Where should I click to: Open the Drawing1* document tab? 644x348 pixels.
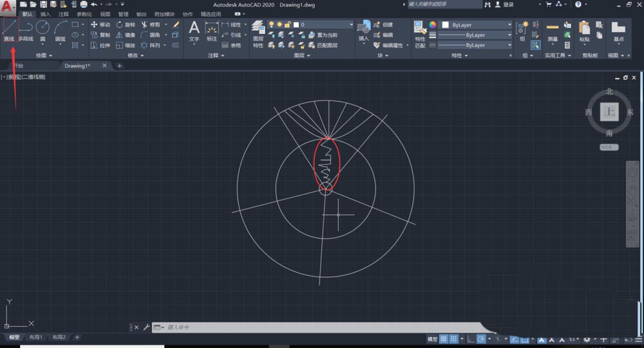[77, 66]
